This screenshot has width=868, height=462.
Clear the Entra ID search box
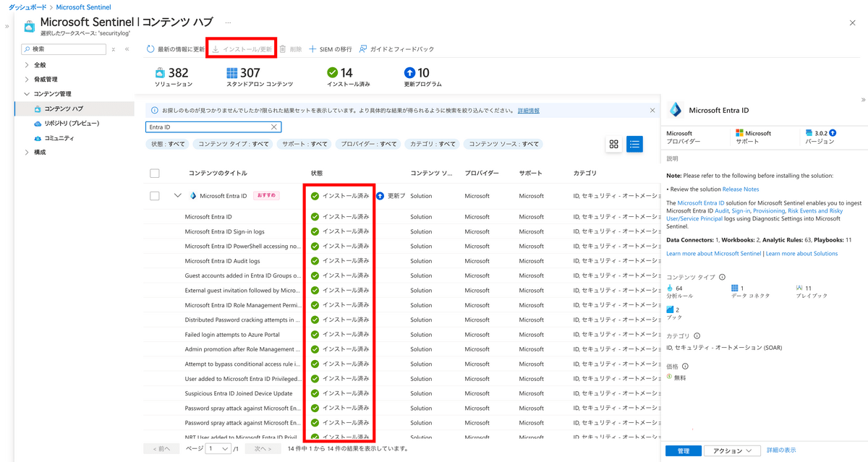tap(274, 127)
